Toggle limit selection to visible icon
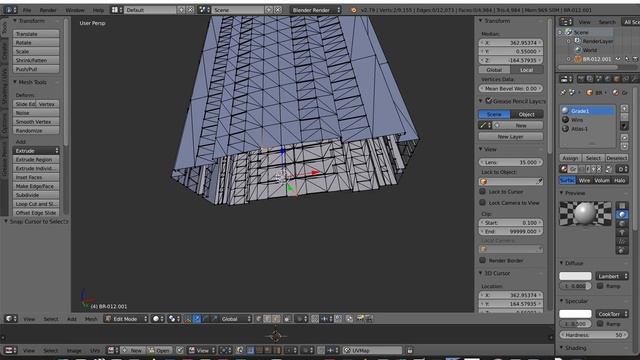The image size is (640, 360). 287,319
